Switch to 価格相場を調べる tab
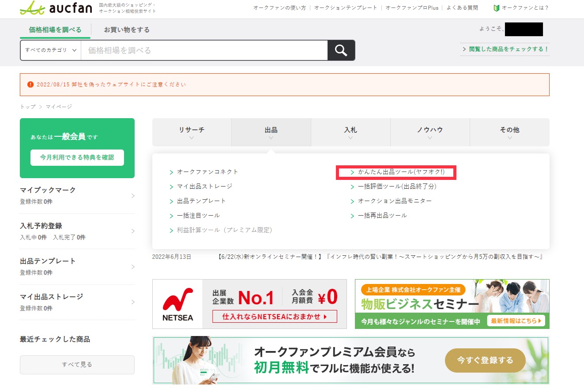Screen dimensions: 584x392 point(55,30)
